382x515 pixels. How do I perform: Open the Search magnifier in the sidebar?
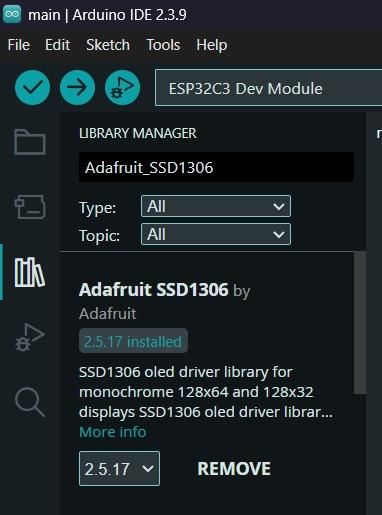[30, 402]
